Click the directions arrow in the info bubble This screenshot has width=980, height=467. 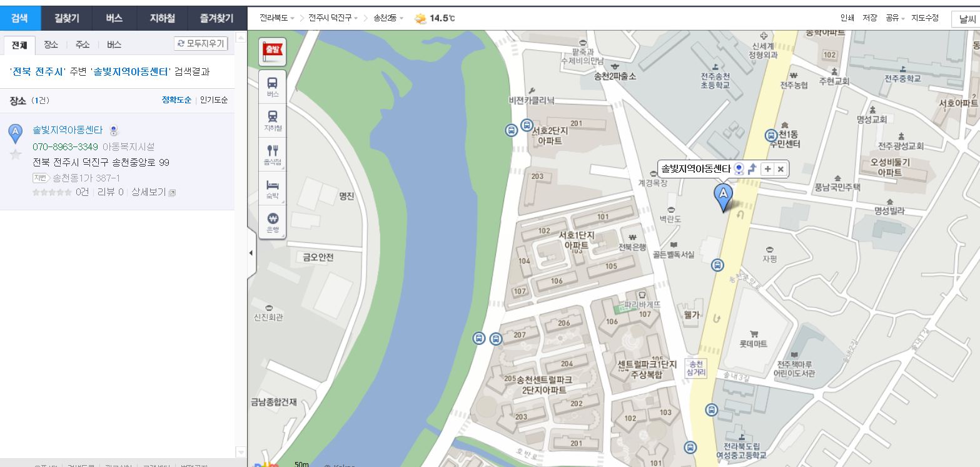(752, 168)
